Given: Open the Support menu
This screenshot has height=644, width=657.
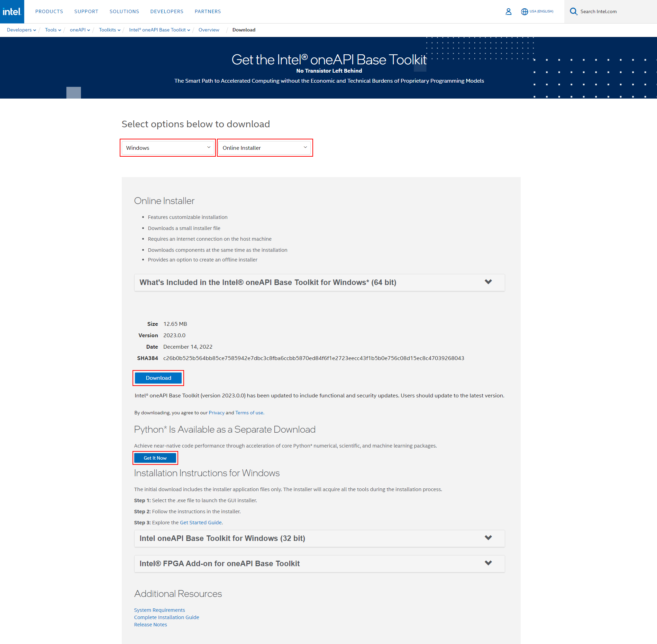Looking at the screenshot, I should (x=86, y=11).
